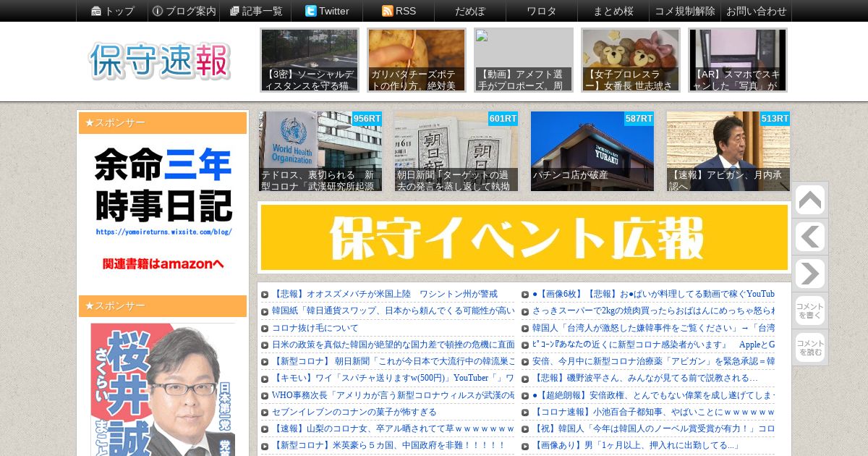
Task: Click the second ★スポンサー header above 桜井誠
Action: click(x=163, y=306)
